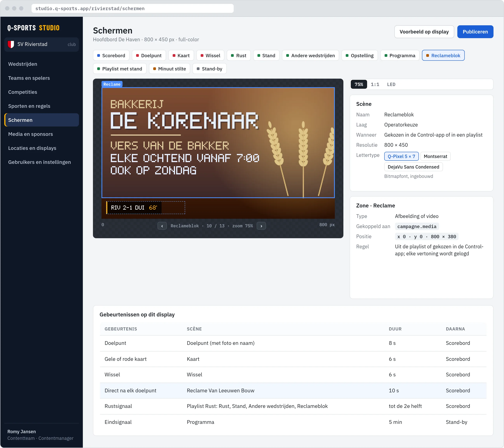504x448 pixels.
Task: Select the Programma scene chip
Action: click(400, 55)
